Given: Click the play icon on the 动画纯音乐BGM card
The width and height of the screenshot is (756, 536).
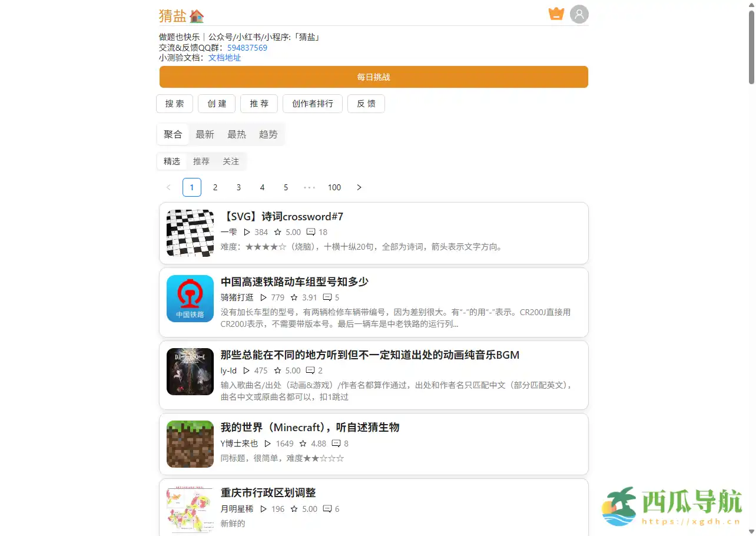Looking at the screenshot, I should [x=247, y=370].
